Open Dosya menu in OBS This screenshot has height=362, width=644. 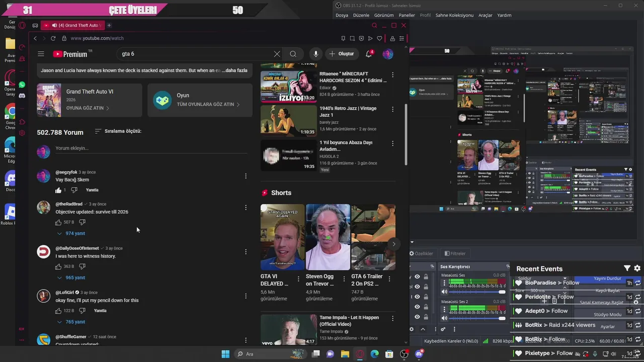coord(342,15)
